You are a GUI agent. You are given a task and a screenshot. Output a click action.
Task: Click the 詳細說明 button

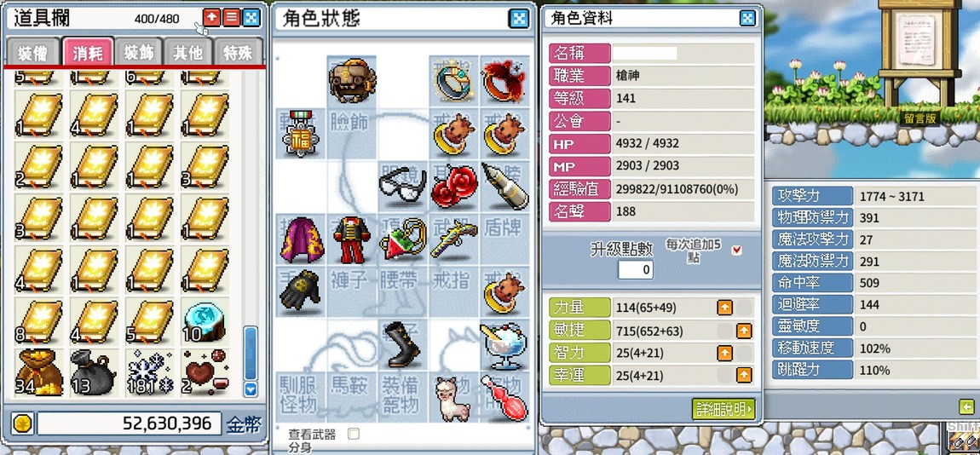click(x=723, y=409)
